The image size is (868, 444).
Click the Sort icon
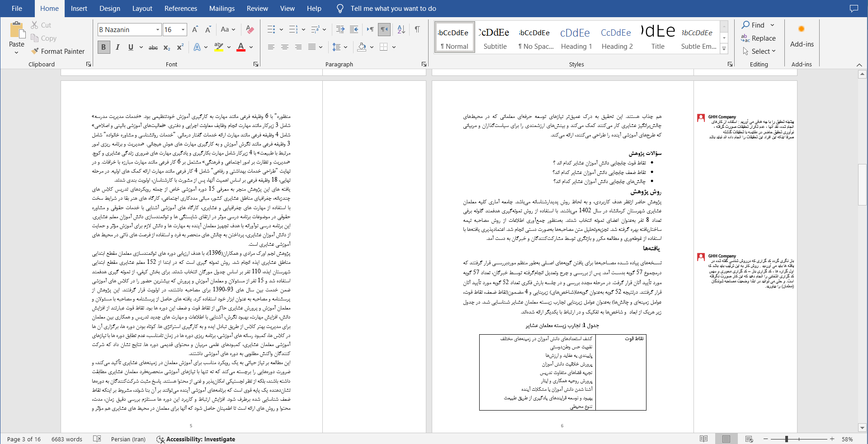[x=401, y=29]
